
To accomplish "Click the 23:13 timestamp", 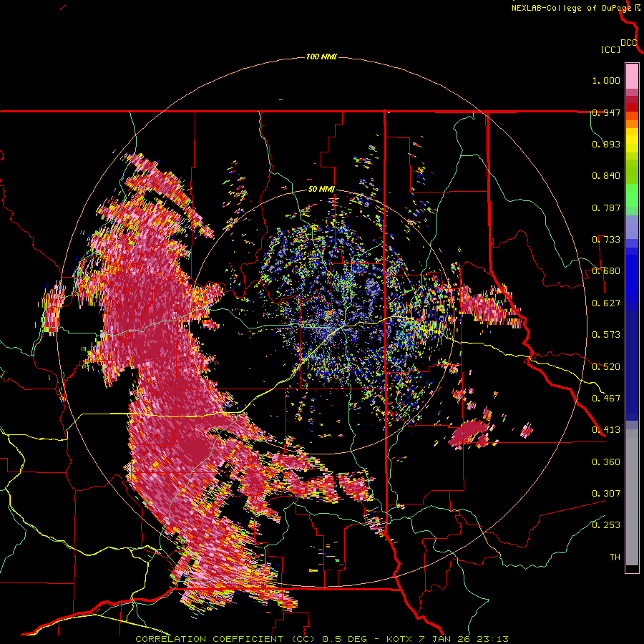I will tap(492, 639).
